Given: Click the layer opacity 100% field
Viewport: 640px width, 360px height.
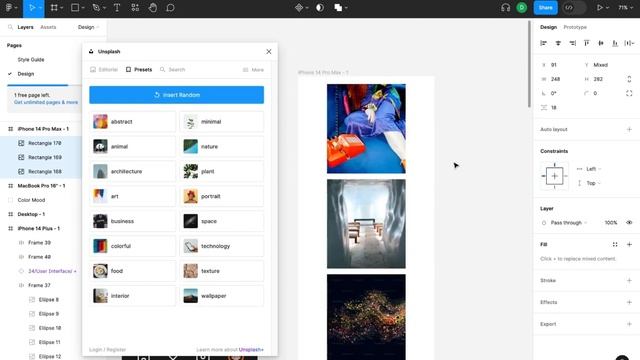Looking at the screenshot, I should 611,223.
